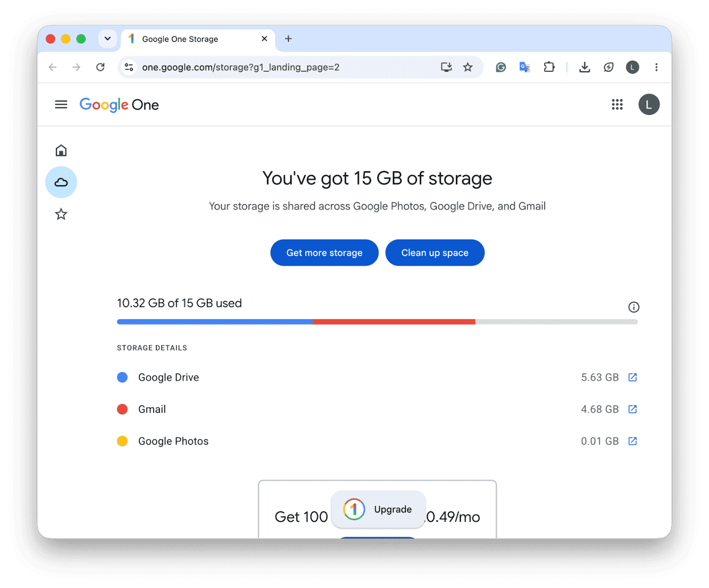709x588 pixels.
Task: Reload the page
Action: click(x=100, y=67)
